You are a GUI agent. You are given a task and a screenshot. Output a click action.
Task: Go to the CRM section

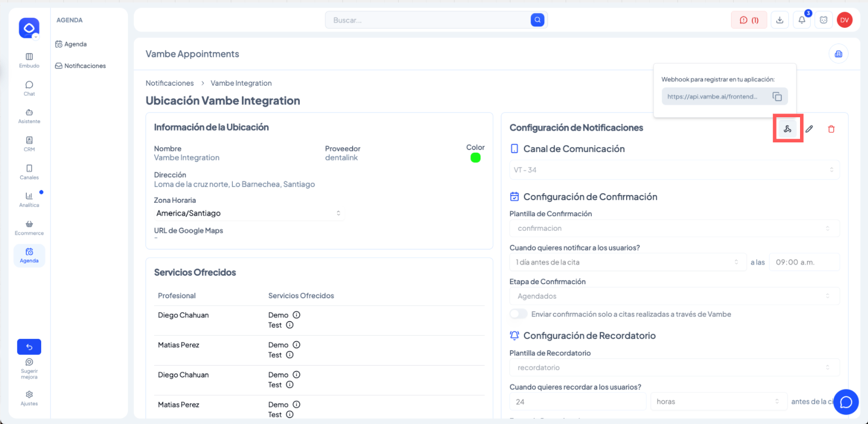[29, 143]
